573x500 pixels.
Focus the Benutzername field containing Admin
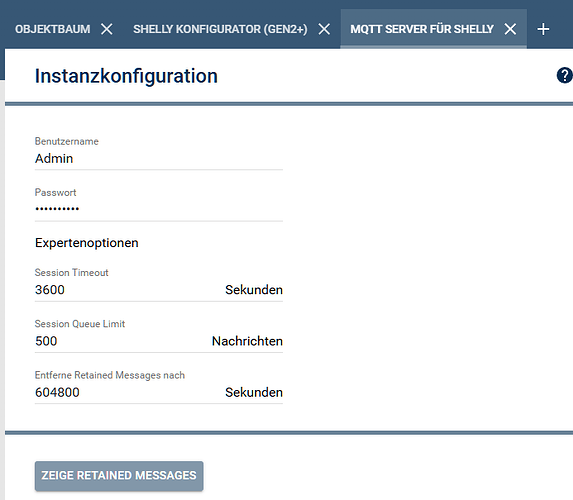[x=159, y=159]
